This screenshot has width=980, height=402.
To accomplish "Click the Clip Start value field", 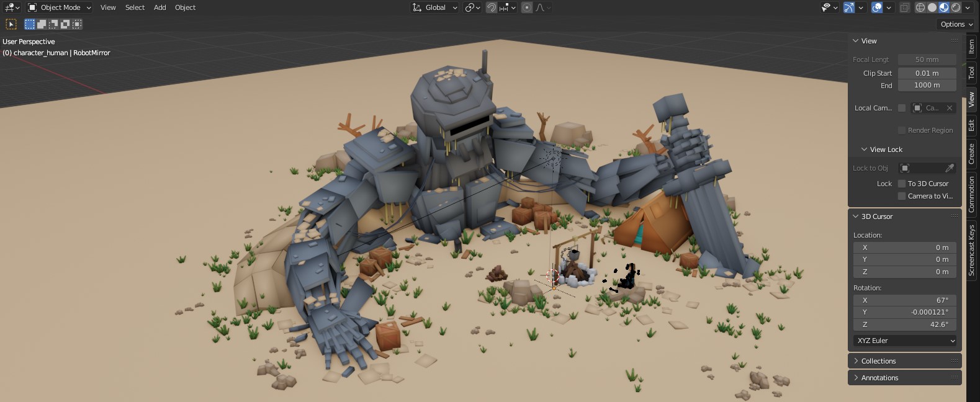I will [927, 73].
